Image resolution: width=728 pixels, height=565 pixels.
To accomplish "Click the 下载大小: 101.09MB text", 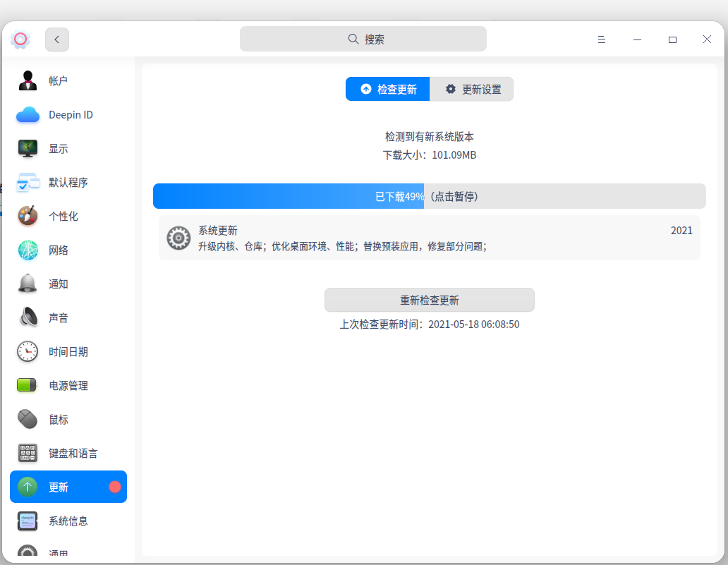I will click(x=430, y=155).
